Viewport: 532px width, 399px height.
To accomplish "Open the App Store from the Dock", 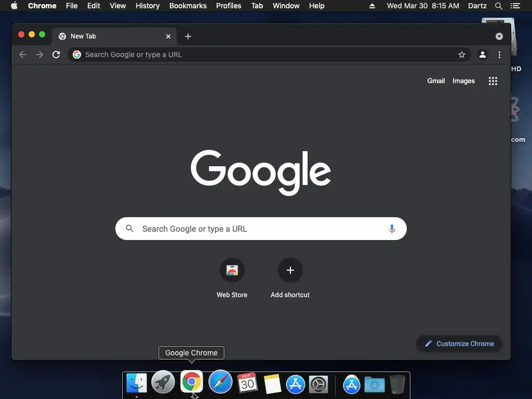I will (x=296, y=384).
